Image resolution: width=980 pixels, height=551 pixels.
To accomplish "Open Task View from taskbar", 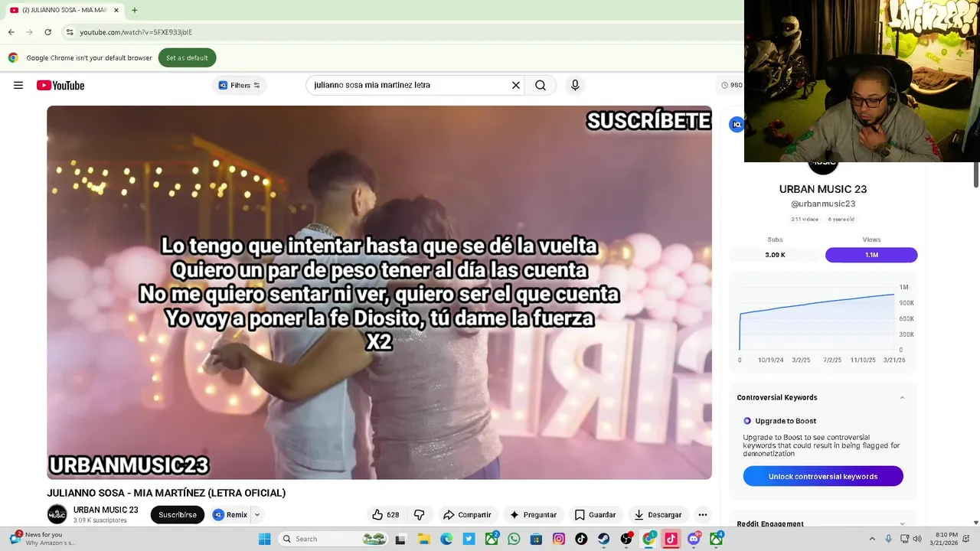I will [400, 539].
